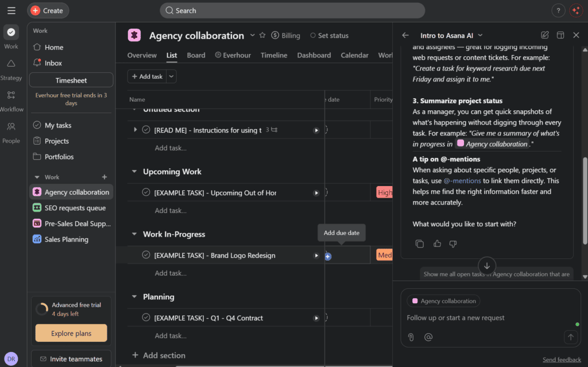This screenshot has width=588, height=367.
Task: Start a new AI chat with edit icon
Action: (544, 35)
